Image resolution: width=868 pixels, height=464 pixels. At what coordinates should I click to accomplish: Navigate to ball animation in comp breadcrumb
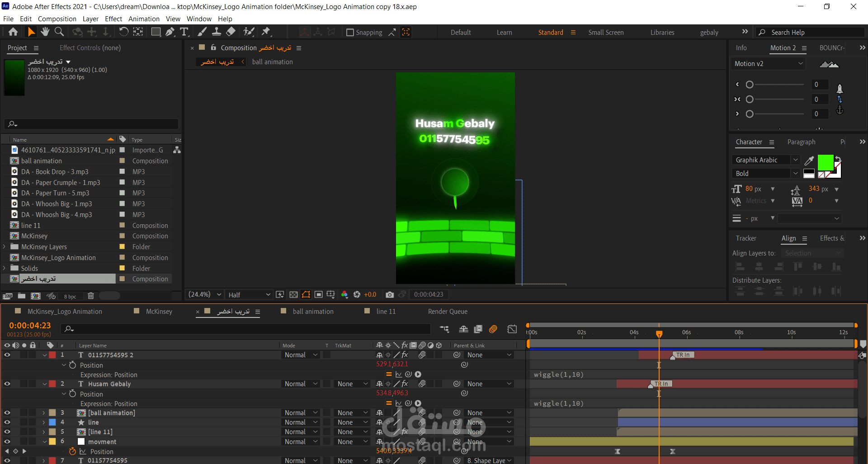(x=272, y=62)
